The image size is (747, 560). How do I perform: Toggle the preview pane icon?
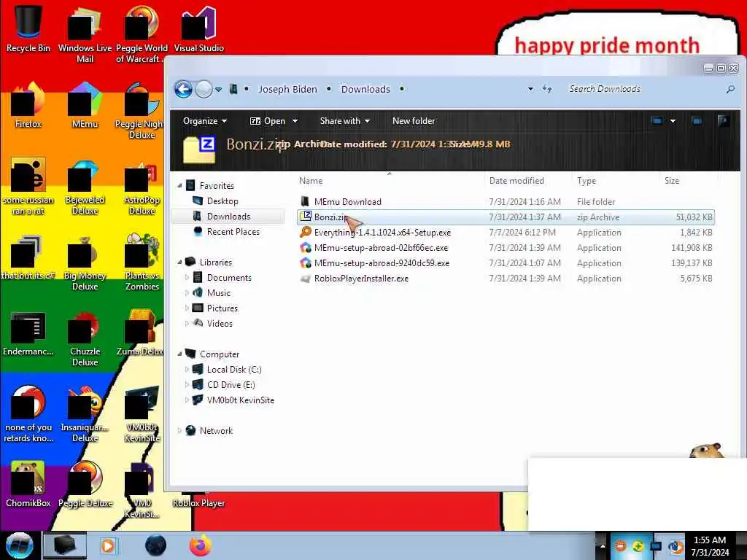tap(697, 121)
